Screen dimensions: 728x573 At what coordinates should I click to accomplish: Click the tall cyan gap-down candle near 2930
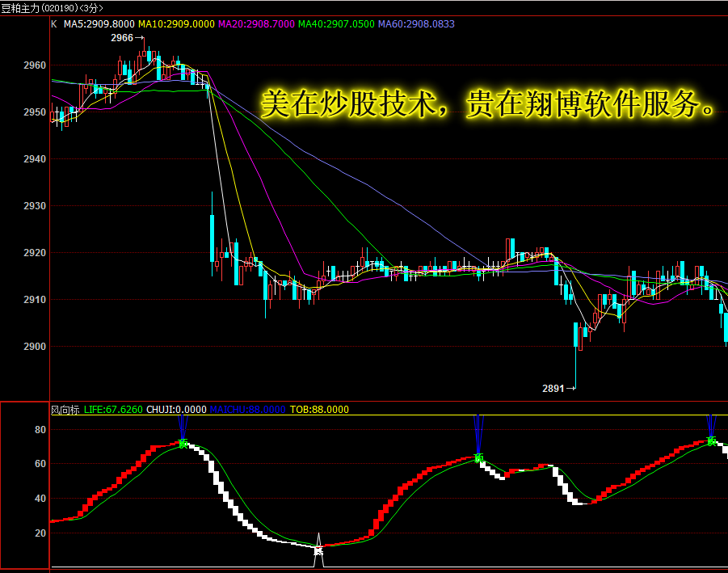pyautogui.click(x=213, y=234)
